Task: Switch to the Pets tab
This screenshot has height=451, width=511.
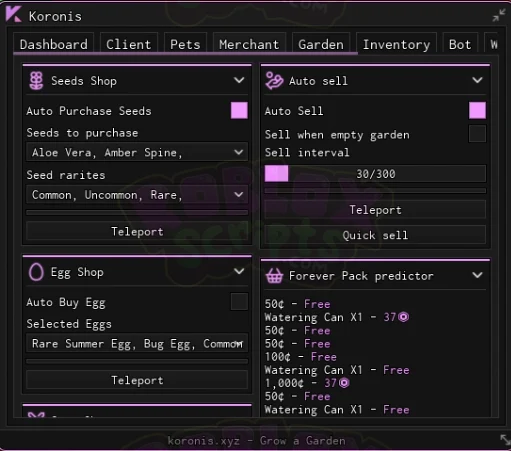Action: point(185,44)
